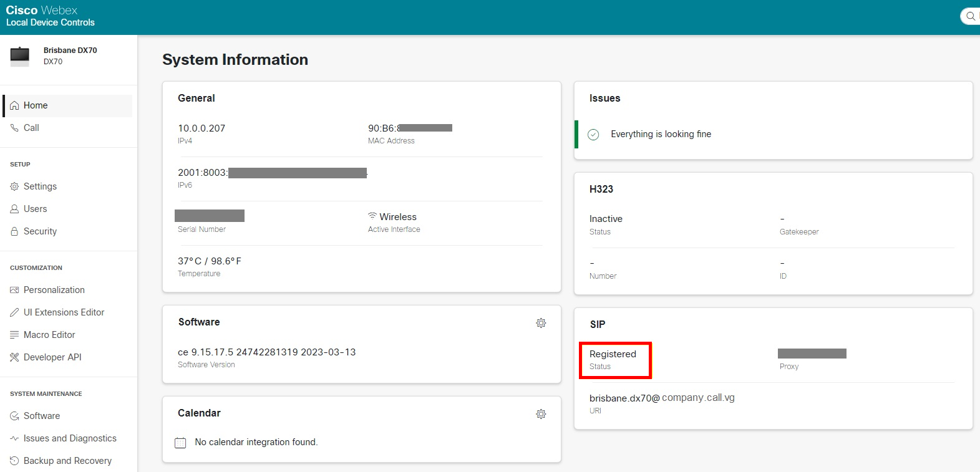Click the System Information heading
This screenshot has height=472, width=980.
pyautogui.click(x=235, y=60)
